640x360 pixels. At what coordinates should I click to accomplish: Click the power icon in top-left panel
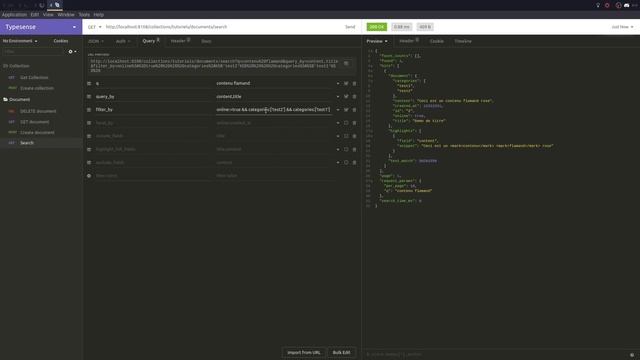42,5
